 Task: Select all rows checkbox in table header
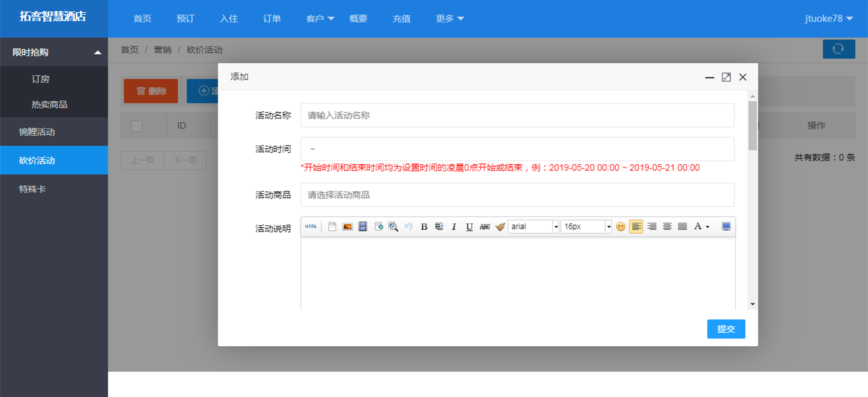pyautogui.click(x=137, y=126)
